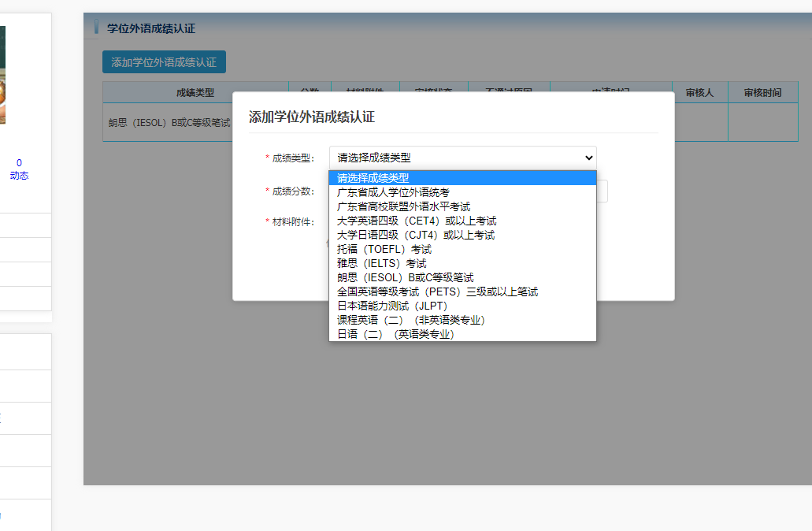Click the 审核时间 table column header
This screenshot has height=531, width=812.
pyautogui.click(x=762, y=93)
